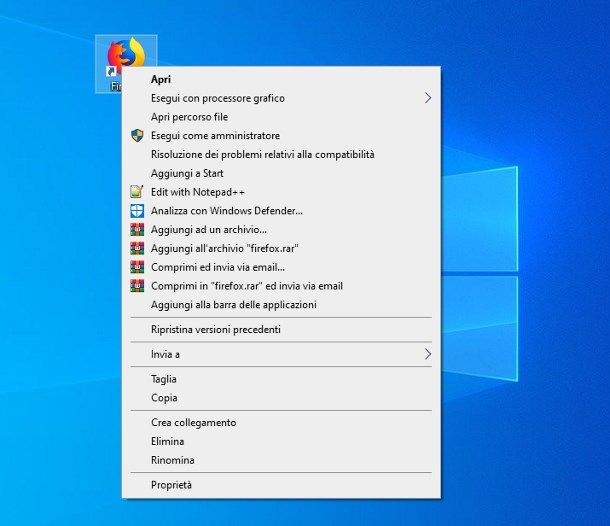Select Analizza con Windows Defender
This screenshot has width=610, height=526.
click(x=281, y=210)
